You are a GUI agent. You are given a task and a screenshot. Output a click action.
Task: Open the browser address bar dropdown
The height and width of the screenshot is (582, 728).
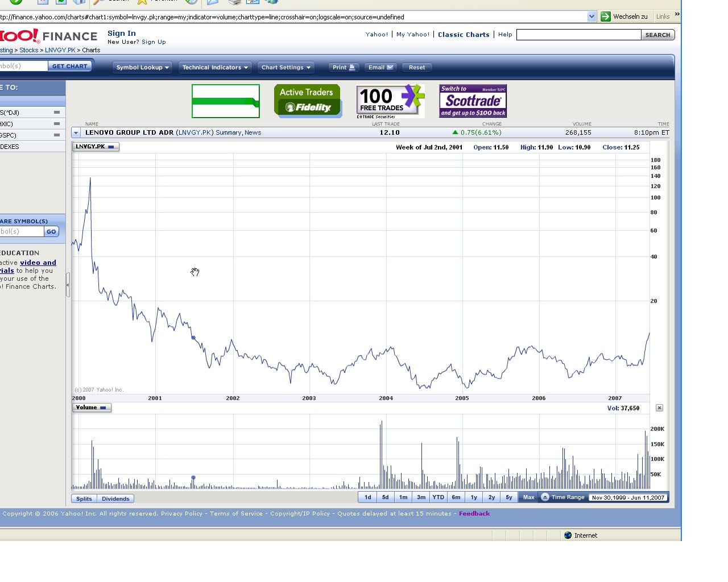(x=591, y=16)
